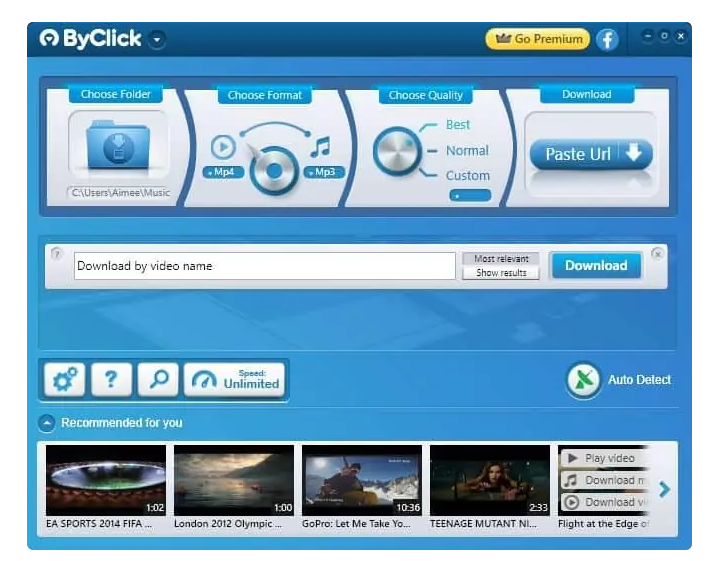Image resolution: width=716 pixels, height=561 pixels.
Task: Select Best quality
Action: (458, 125)
